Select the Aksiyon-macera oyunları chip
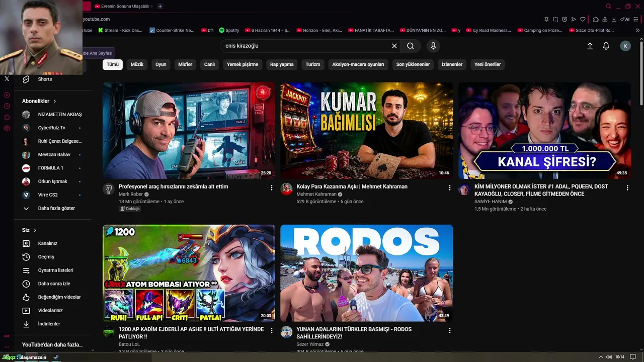This screenshot has height=362, width=644. point(358,64)
